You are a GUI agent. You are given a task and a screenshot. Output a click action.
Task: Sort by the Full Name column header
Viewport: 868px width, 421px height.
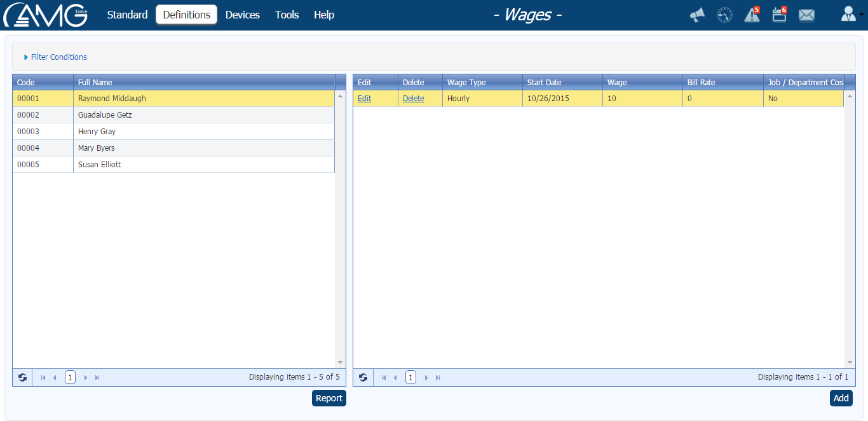tap(204, 83)
